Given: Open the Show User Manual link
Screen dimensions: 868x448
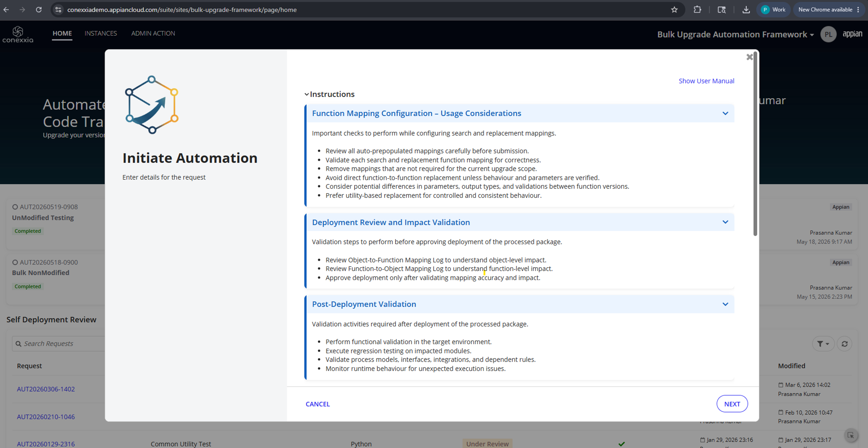Looking at the screenshot, I should click(x=706, y=81).
